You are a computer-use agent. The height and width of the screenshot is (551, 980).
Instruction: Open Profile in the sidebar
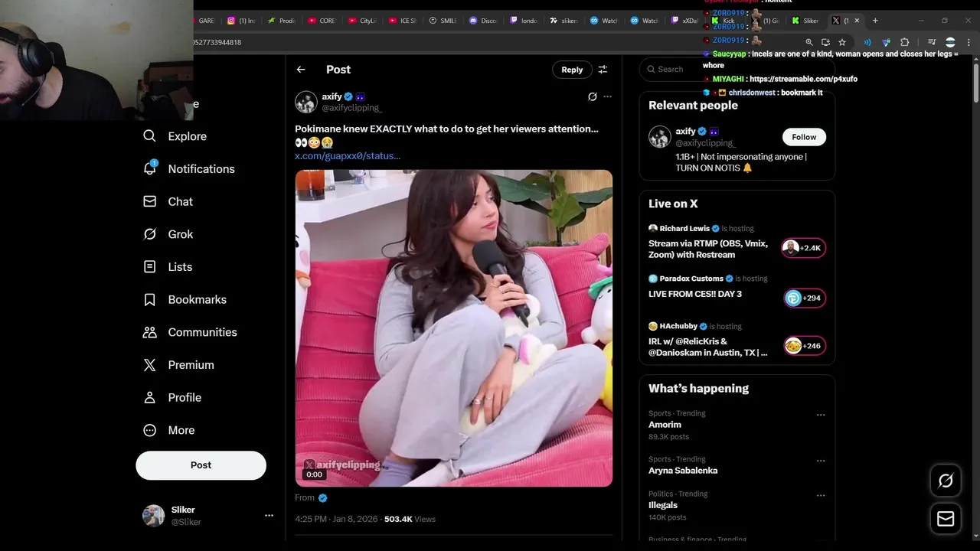(172, 397)
